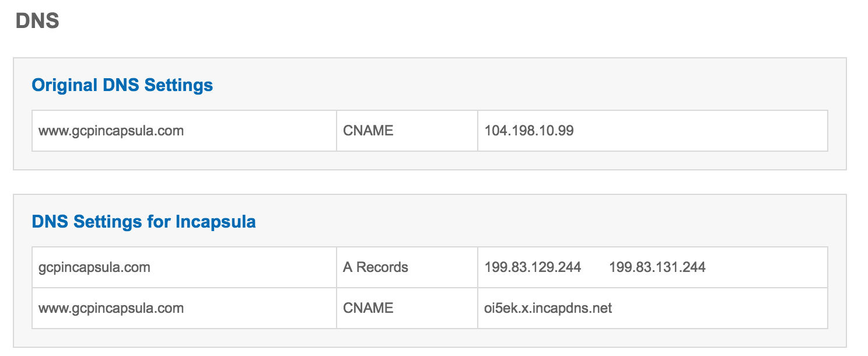Click gcpincapsula.com in the A Records row
868x356 pixels.
[94, 267]
